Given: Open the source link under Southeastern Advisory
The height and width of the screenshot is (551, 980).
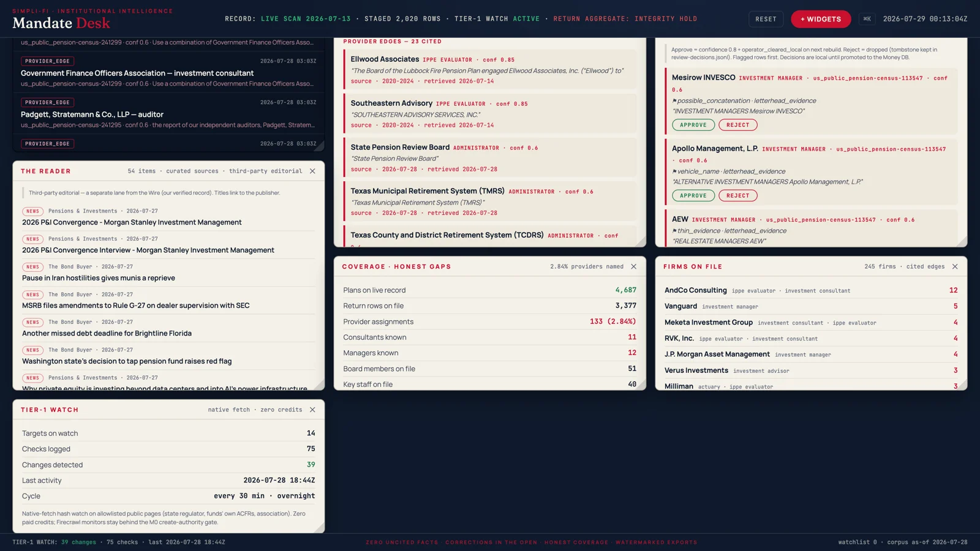Looking at the screenshot, I should coord(361,126).
